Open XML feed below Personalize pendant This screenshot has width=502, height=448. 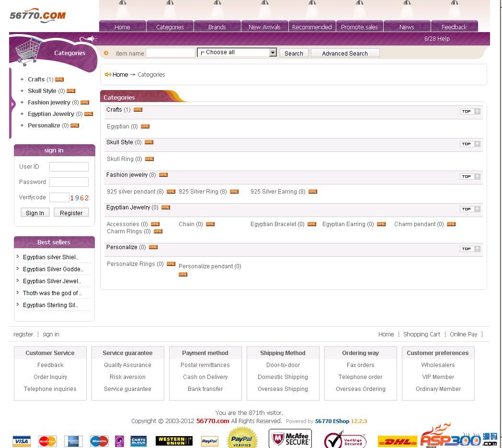click(x=183, y=275)
